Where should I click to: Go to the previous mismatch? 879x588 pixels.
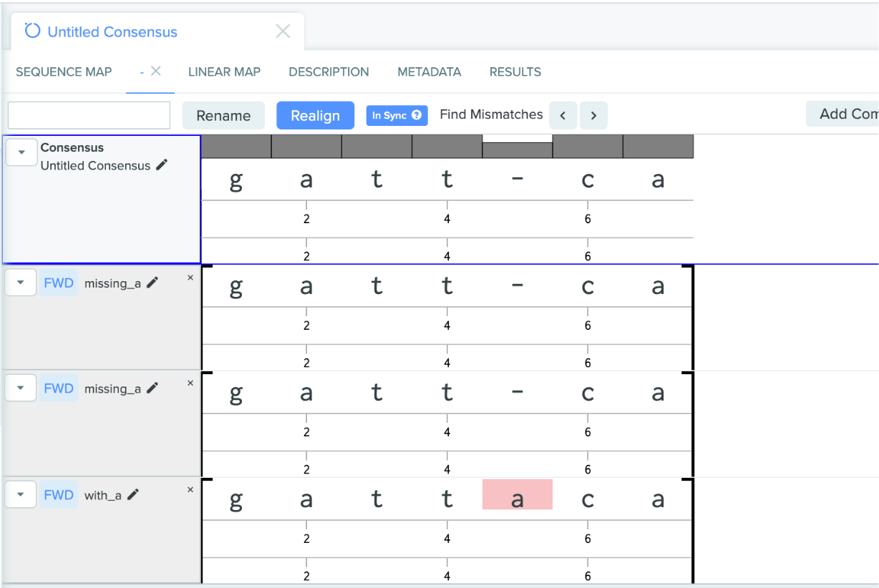(x=563, y=115)
